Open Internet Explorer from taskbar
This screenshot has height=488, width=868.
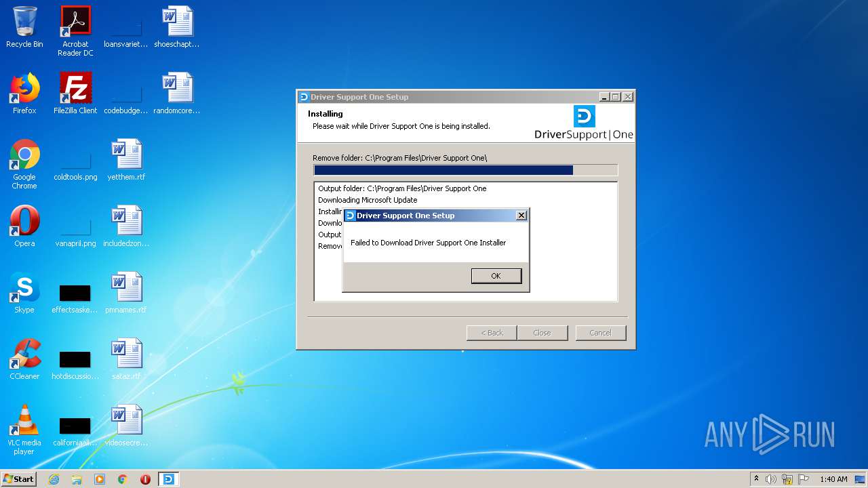click(x=54, y=479)
